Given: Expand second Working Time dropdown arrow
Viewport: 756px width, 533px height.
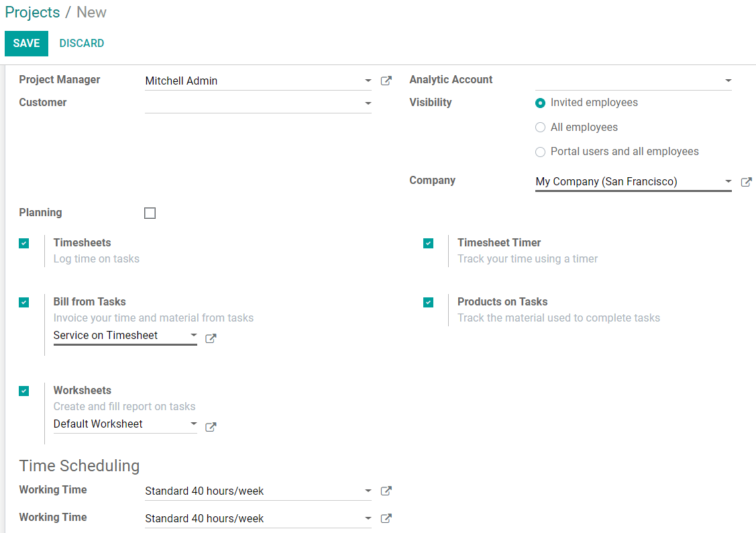Looking at the screenshot, I should click(x=368, y=518).
